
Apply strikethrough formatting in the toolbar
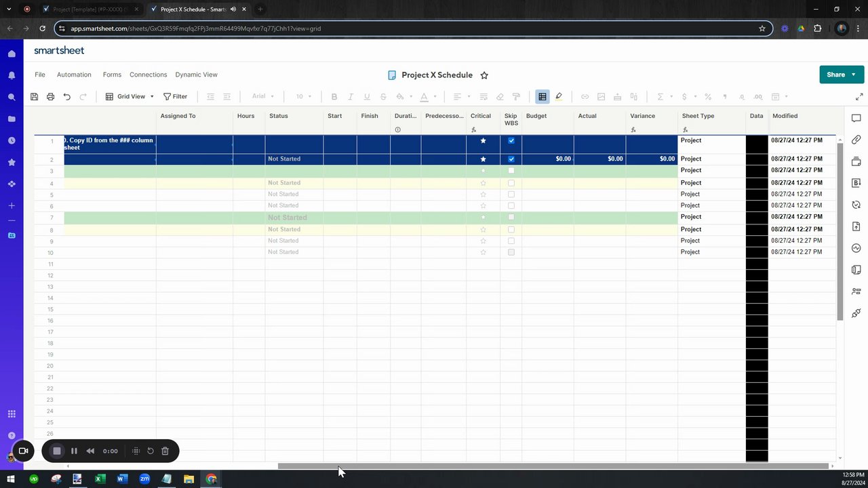(383, 97)
